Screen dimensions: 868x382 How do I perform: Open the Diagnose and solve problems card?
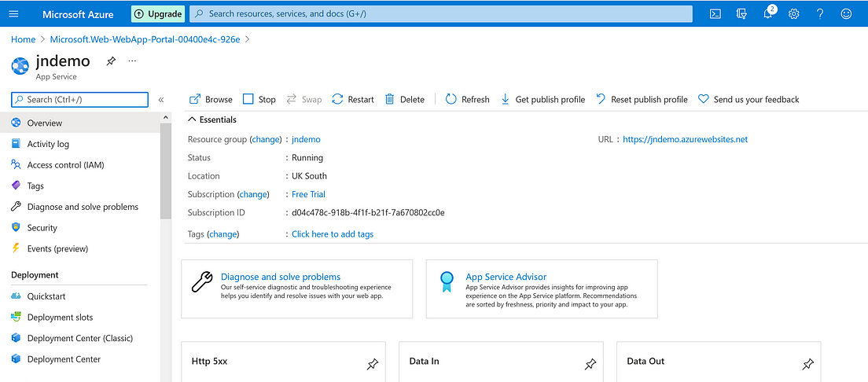click(296, 289)
